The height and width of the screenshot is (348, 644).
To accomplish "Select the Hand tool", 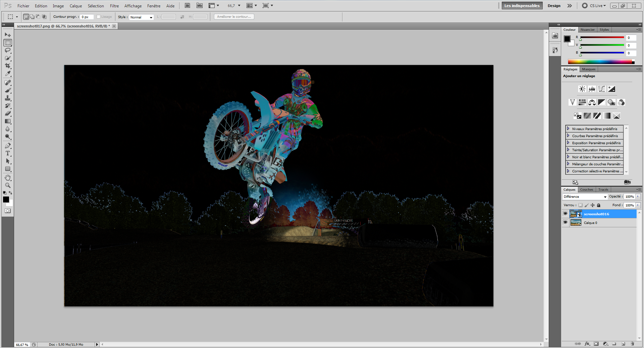I will point(8,177).
